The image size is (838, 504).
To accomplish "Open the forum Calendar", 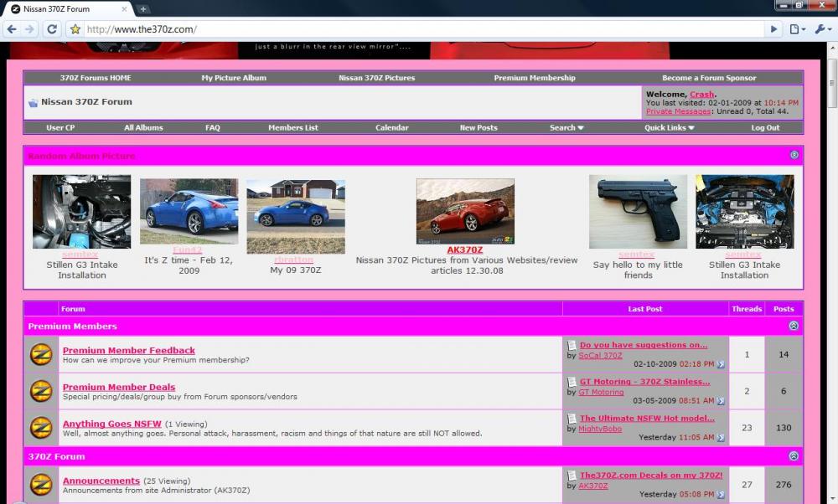I will click(391, 127).
